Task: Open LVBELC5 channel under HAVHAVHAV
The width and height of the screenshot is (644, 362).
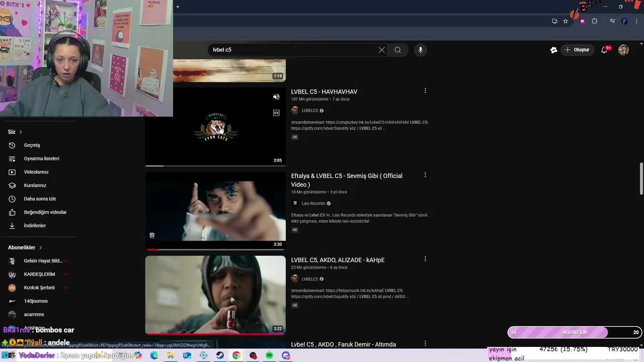Action: [309, 111]
